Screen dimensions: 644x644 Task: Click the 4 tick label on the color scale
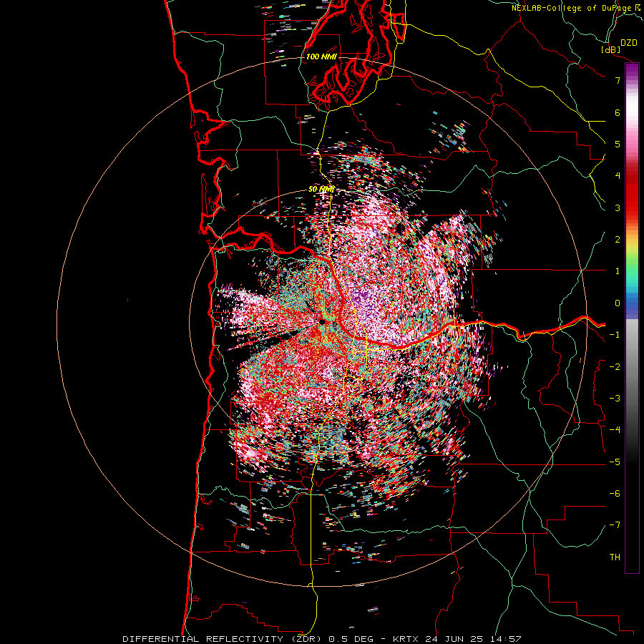coord(618,176)
